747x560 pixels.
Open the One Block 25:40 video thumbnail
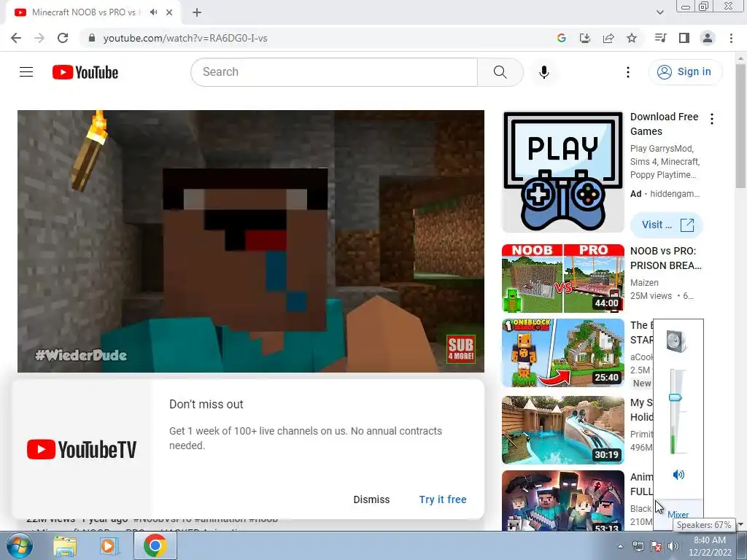tap(562, 353)
